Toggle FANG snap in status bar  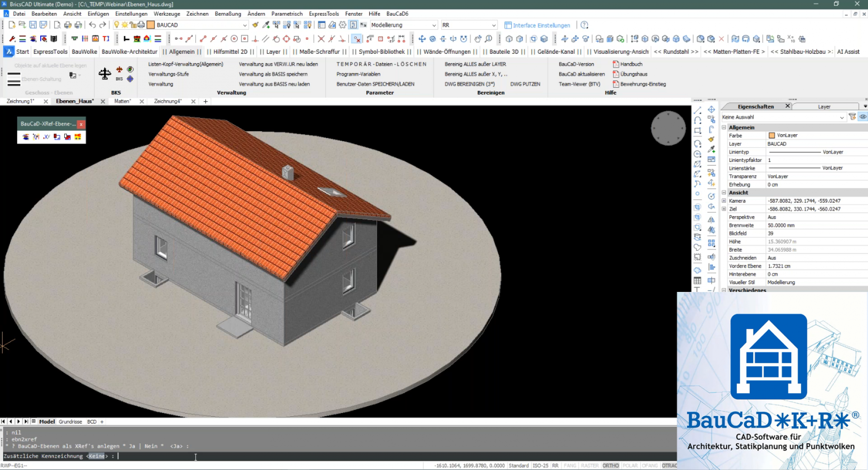point(570,465)
